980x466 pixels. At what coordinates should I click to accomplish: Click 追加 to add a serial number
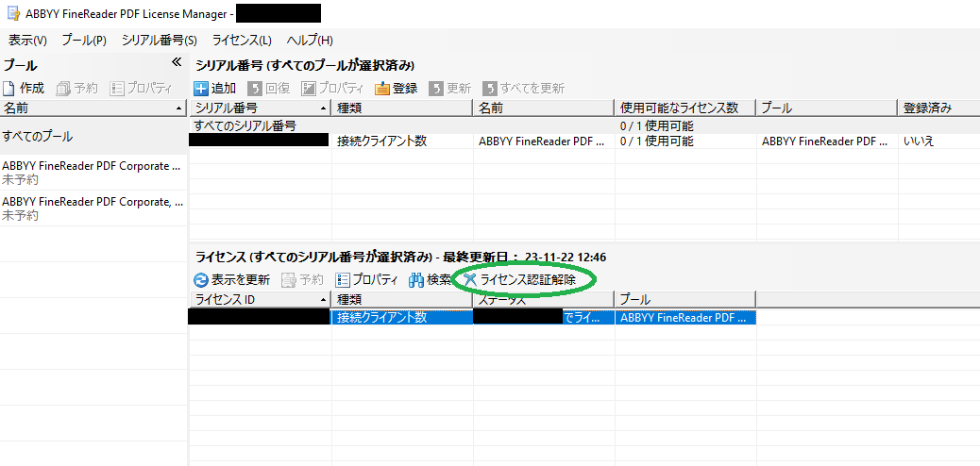[215, 88]
